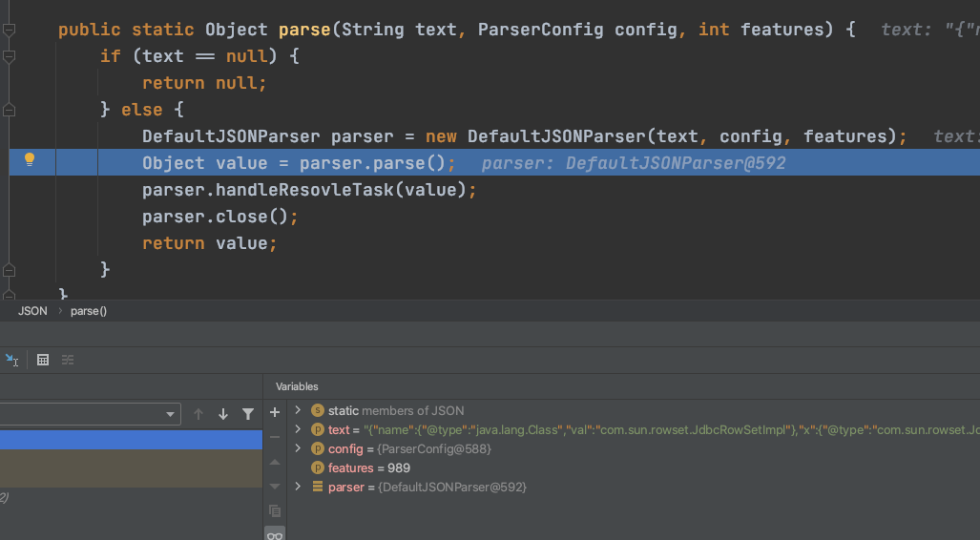Click the 'parse' method name in signature
This screenshot has height=540, width=980.
(304, 30)
